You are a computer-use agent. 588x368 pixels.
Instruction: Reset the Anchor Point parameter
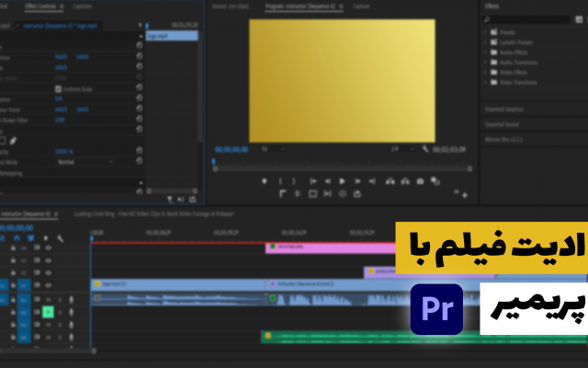tap(140, 109)
